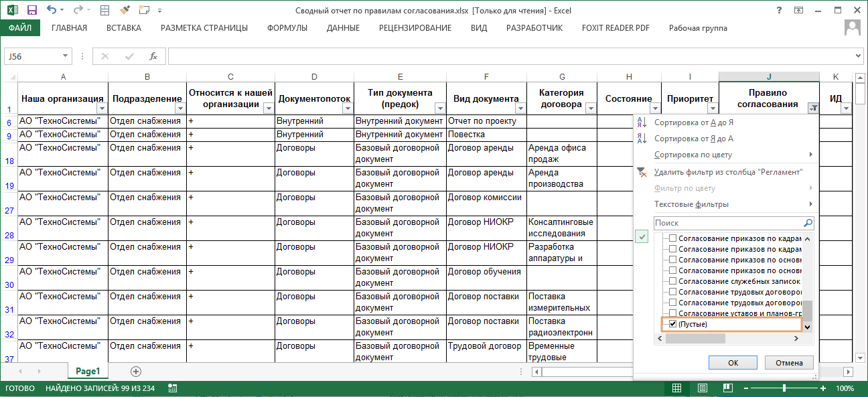Click the Save icon in quick access toolbar
The image size is (868, 397).
(x=31, y=10)
